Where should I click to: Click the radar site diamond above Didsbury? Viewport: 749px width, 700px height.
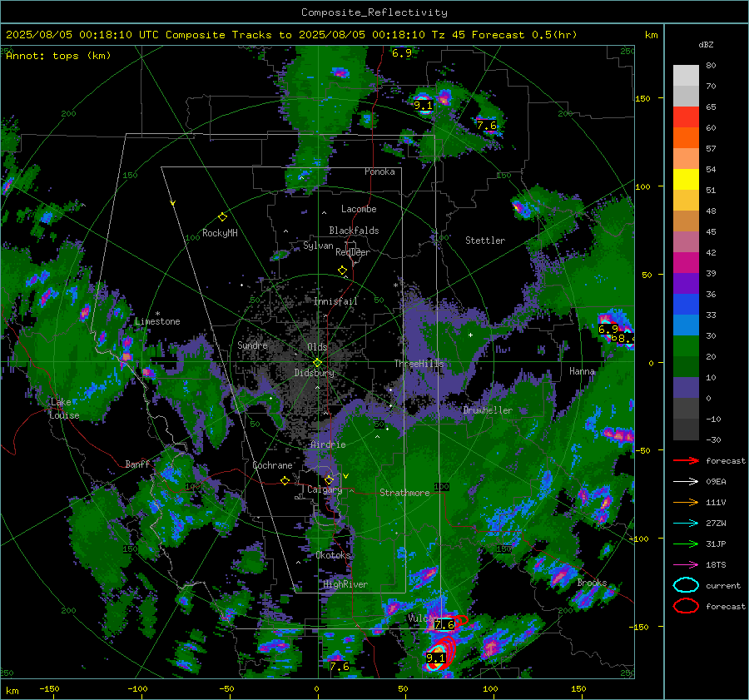click(x=317, y=363)
